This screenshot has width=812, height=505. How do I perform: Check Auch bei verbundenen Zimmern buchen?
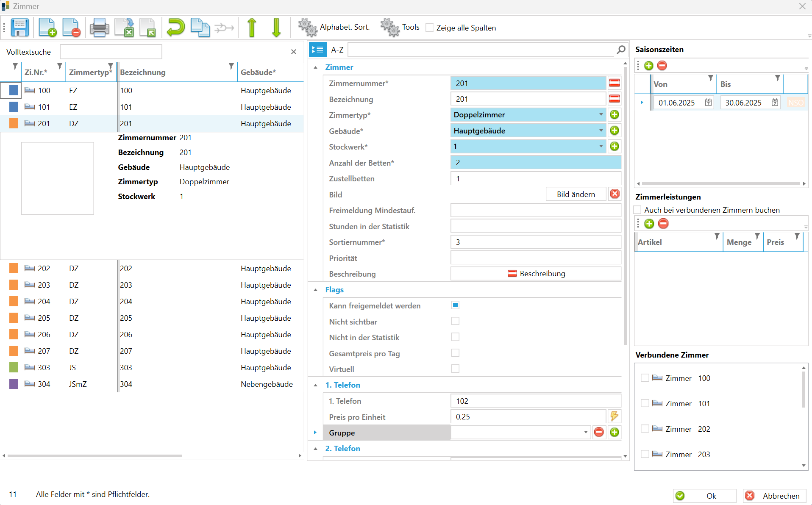click(x=637, y=210)
